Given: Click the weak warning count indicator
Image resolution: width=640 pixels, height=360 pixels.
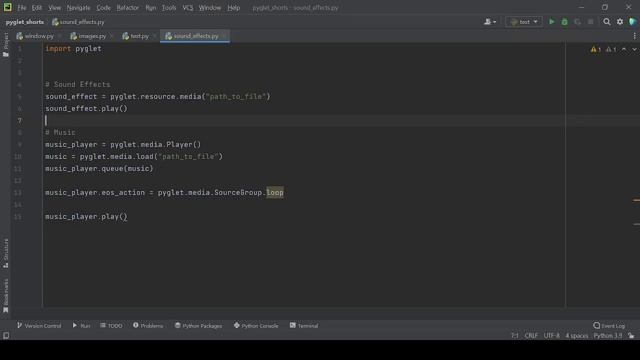Looking at the screenshot, I should tap(611, 49).
